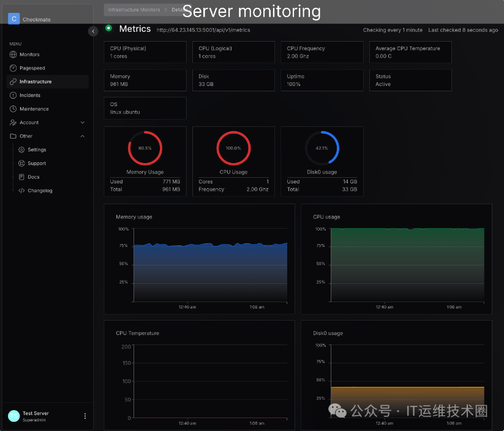Expand the Account section chevron
504x431 pixels.
tap(83, 123)
